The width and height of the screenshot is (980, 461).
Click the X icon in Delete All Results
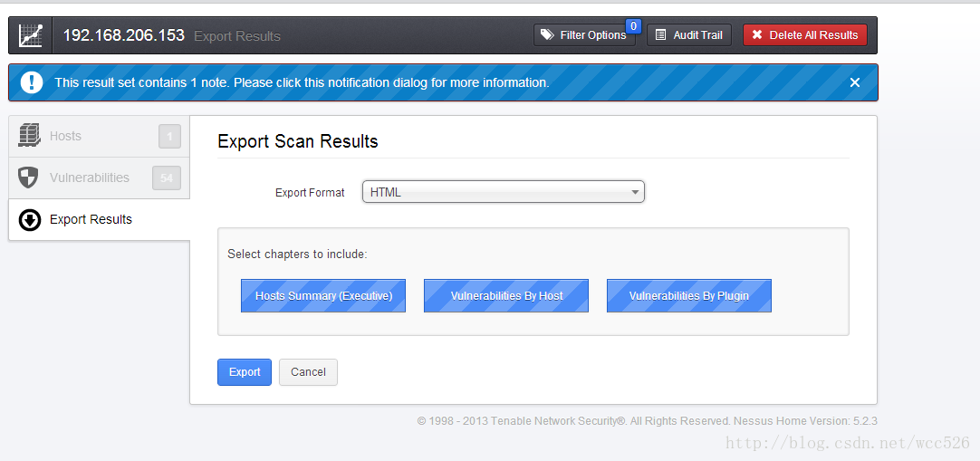pyautogui.click(x=757, y=35)
